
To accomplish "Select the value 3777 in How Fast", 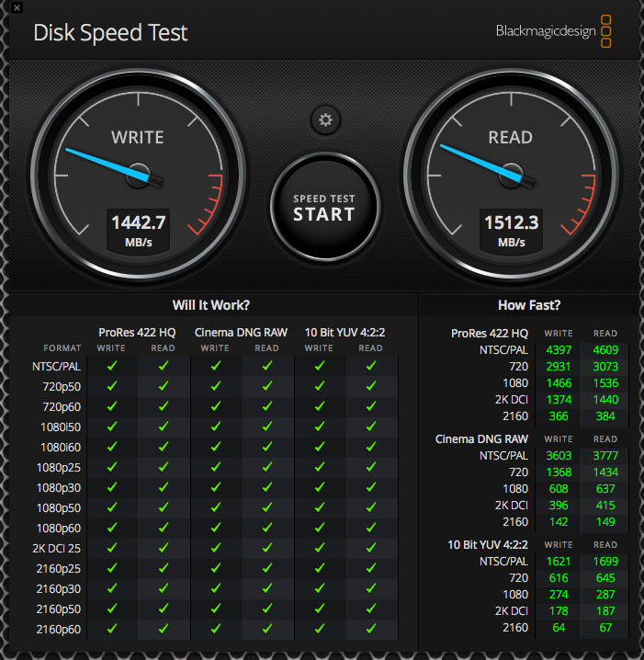I will (x=605, y=455).
